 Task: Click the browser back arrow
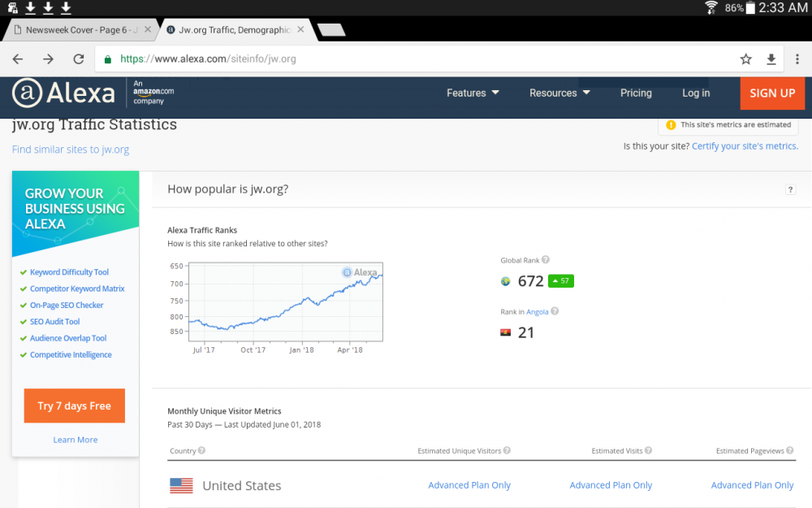coord(18,59)
